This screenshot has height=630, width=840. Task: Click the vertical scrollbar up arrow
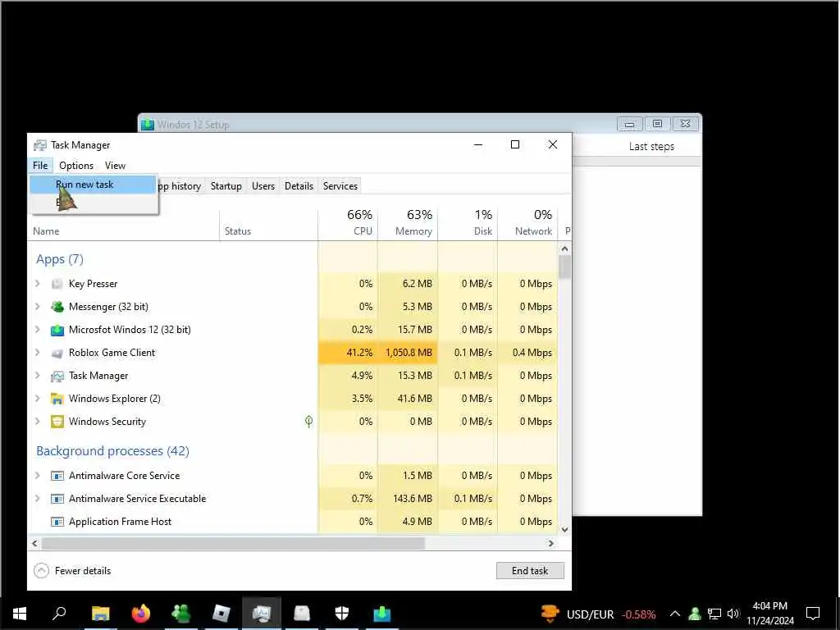click(564, 249)
